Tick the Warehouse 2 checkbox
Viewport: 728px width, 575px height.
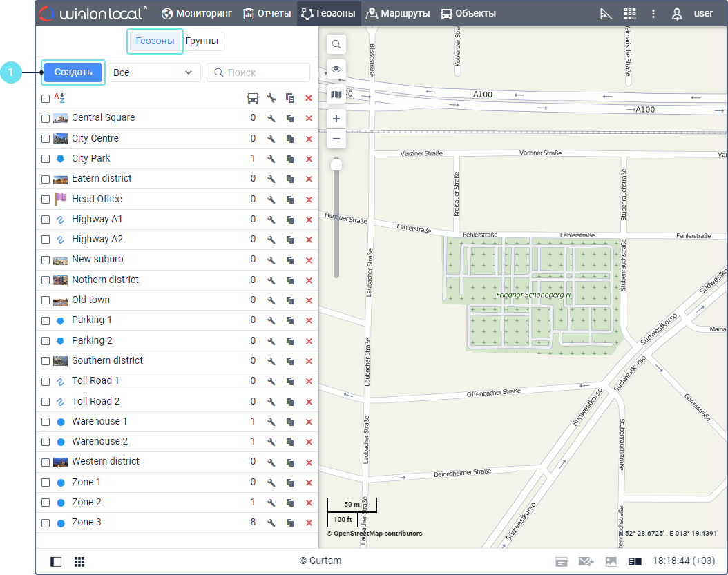[x=46, y=442]
